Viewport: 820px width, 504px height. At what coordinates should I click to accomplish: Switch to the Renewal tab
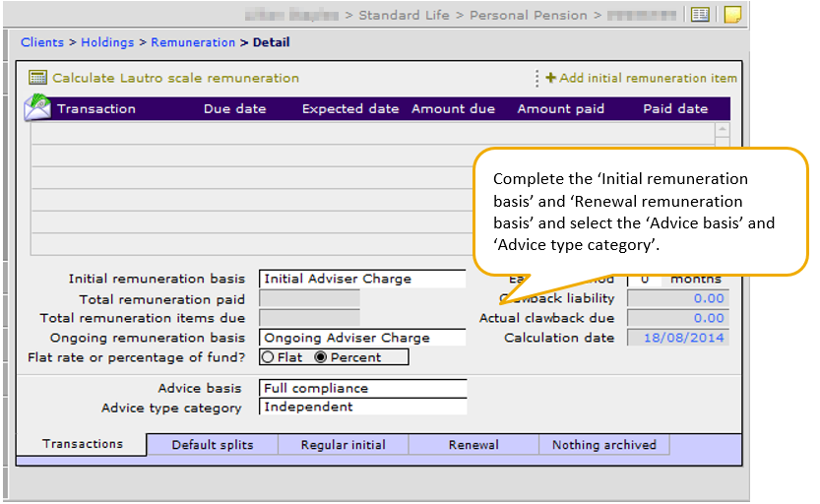pyautogui.click(x=473, y=445)
